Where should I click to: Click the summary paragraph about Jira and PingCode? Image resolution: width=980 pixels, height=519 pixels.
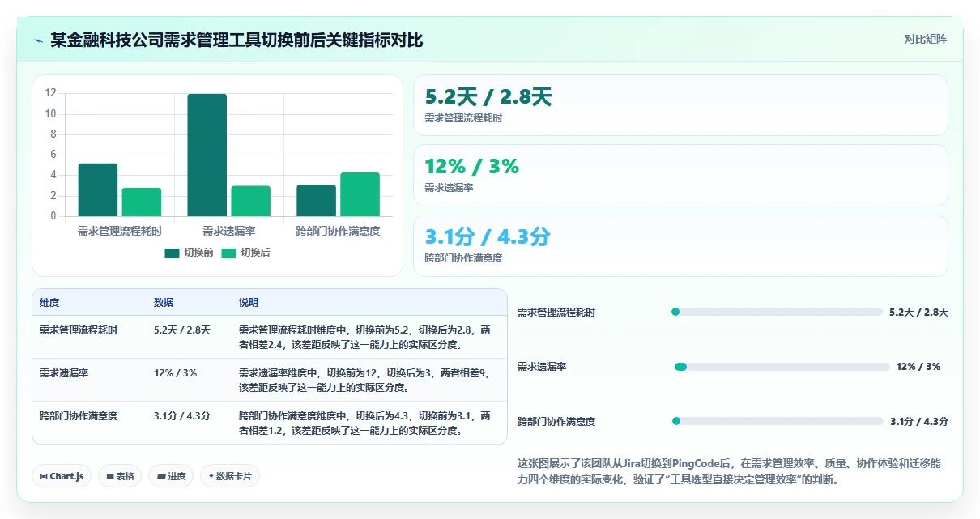click(x=729, y=471)
